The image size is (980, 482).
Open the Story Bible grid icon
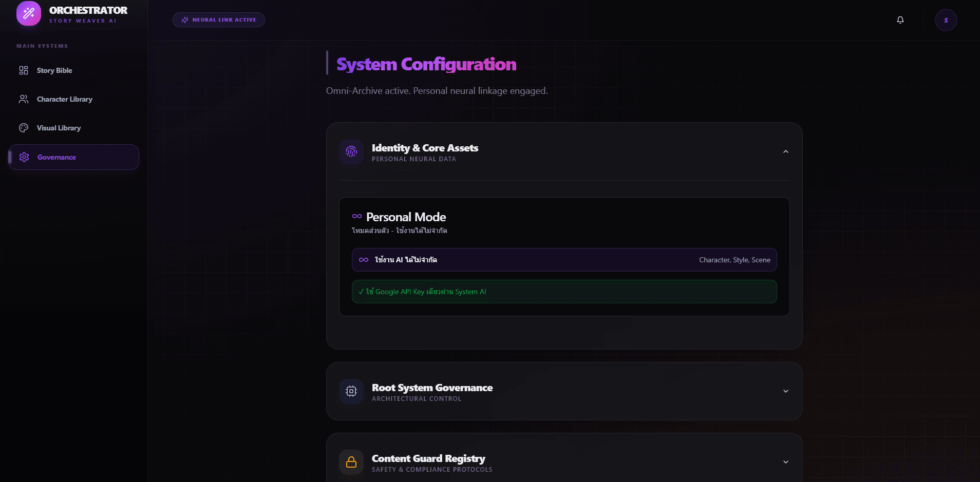(x=24, y=70)
